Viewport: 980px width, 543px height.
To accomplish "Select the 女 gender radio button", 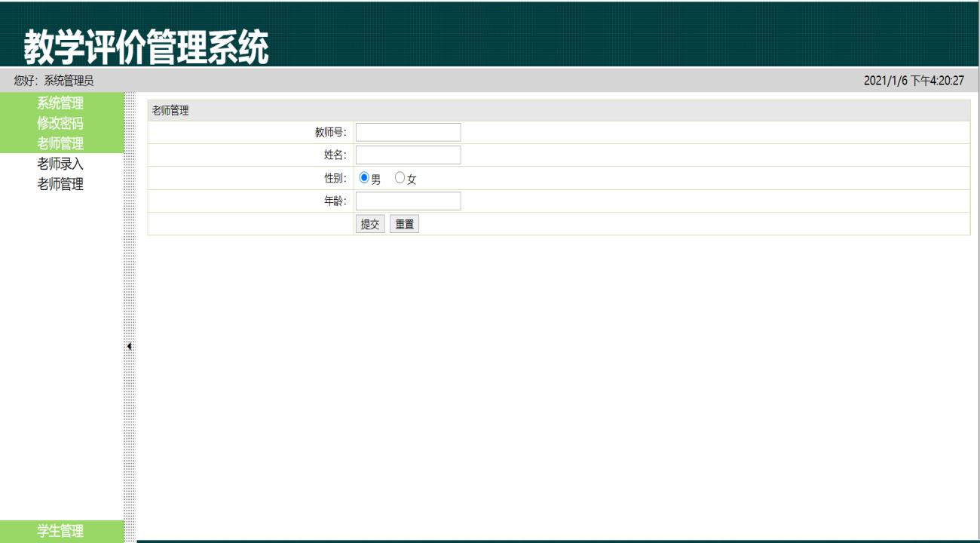I will click(x=400, y=178).
